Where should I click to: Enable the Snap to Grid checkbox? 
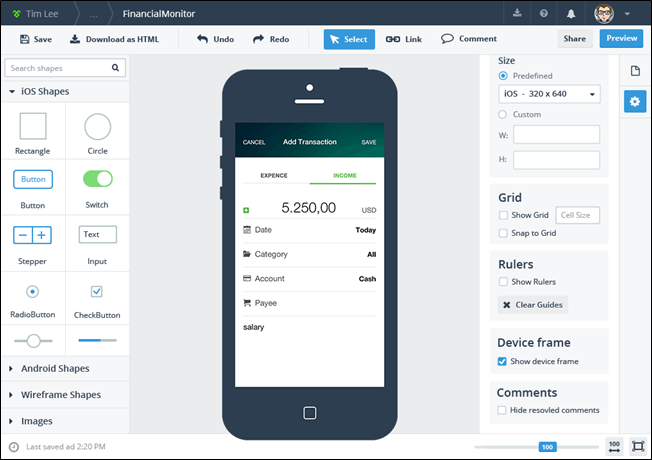[x=503, y=233]
